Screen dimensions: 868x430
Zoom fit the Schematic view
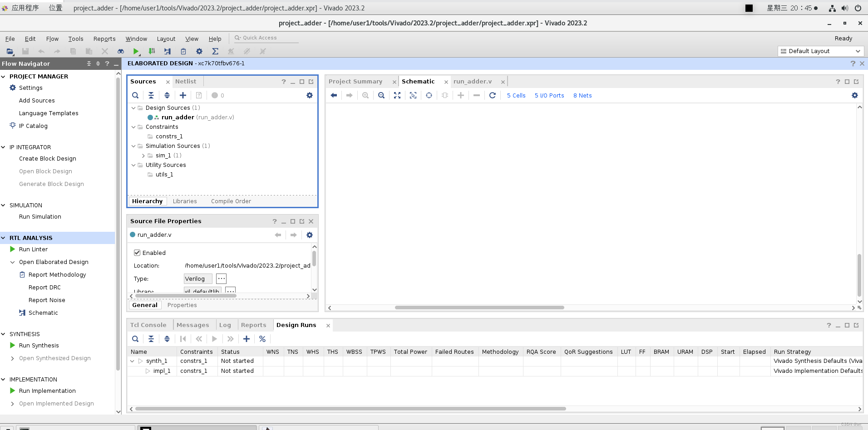click(397, 95)
